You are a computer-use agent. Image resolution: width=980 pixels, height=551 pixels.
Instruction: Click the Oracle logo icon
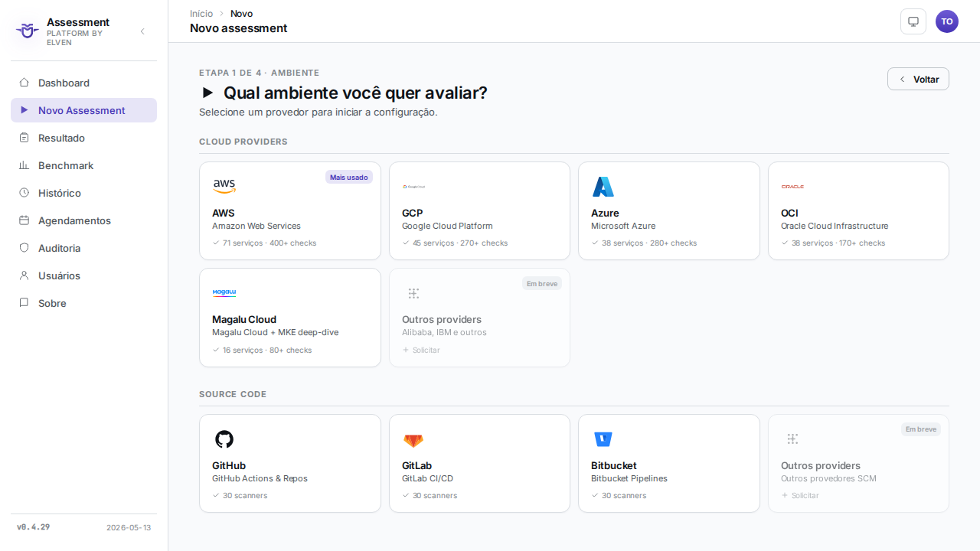tap(792, 187)
